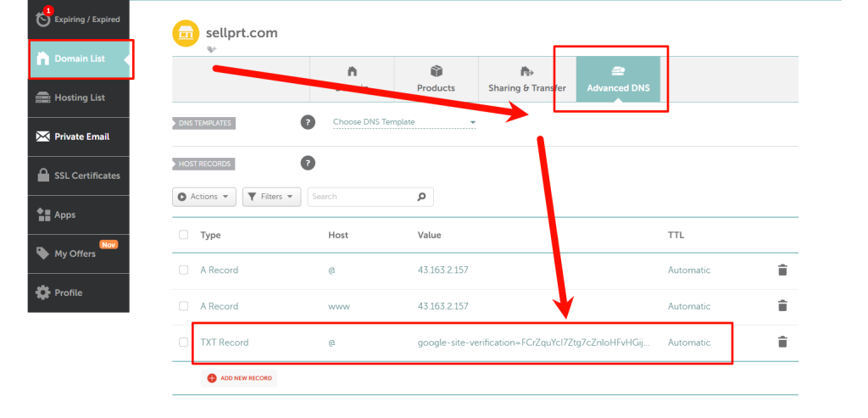This screenshot has width=868, height=418.
Task: Switch to the Advanced DNS tab
Action: (x=618, y=80)
